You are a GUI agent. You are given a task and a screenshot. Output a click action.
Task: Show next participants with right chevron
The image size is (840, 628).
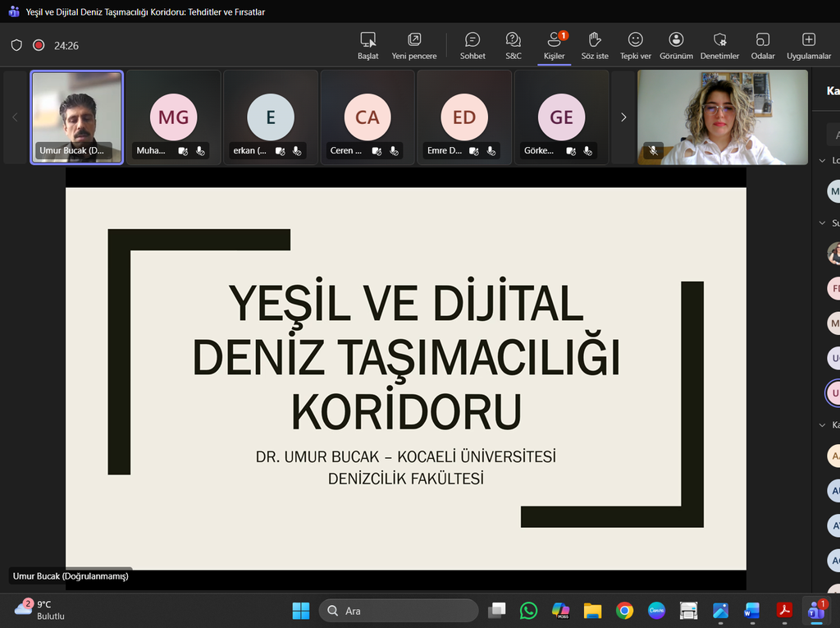pos(623,117)
